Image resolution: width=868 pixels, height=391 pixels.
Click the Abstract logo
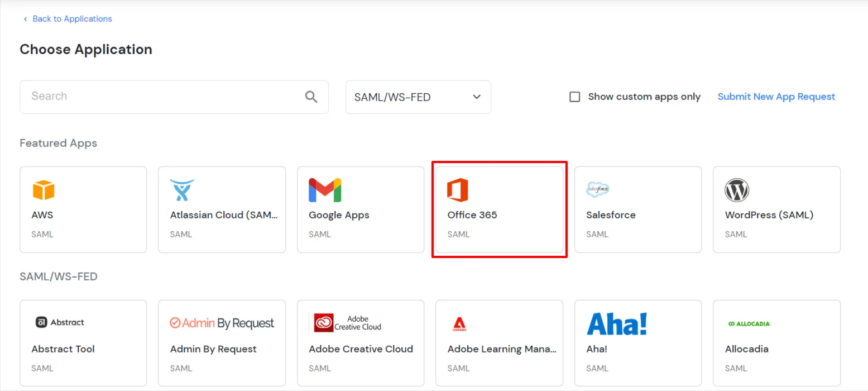coord(60,322)
